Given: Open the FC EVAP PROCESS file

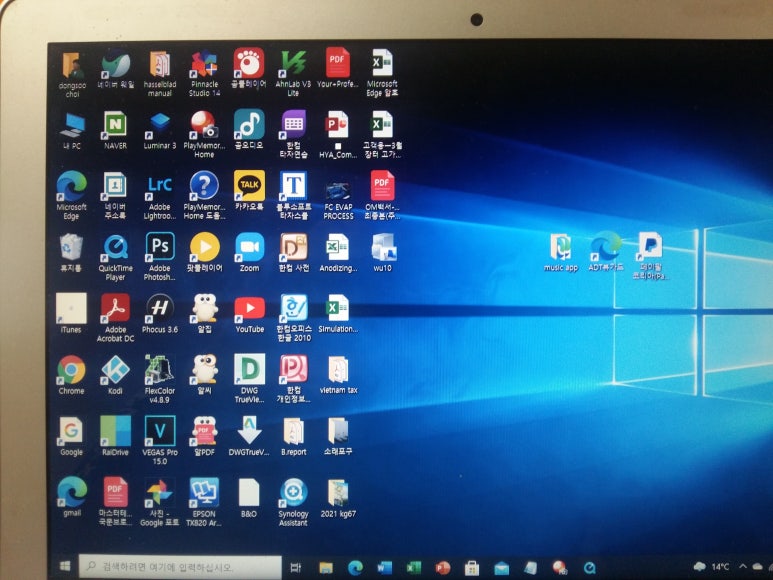Looking at the screenshot, I should [x=338, y=201].
